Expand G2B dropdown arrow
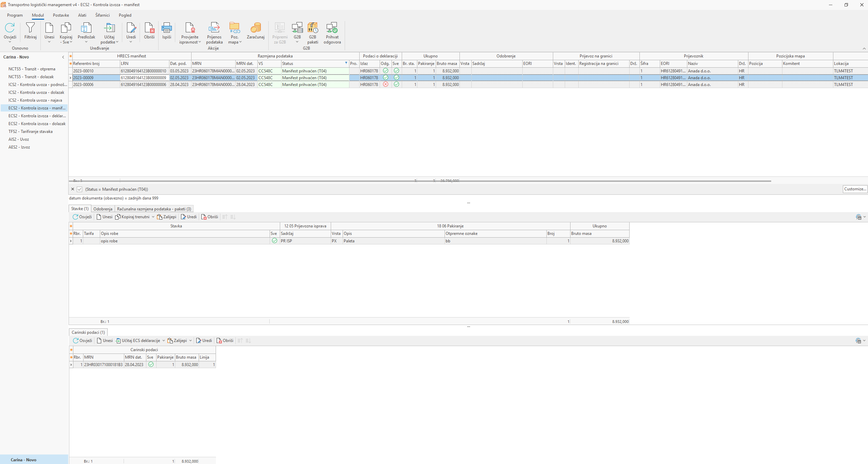868x464 pixels. 297,42
